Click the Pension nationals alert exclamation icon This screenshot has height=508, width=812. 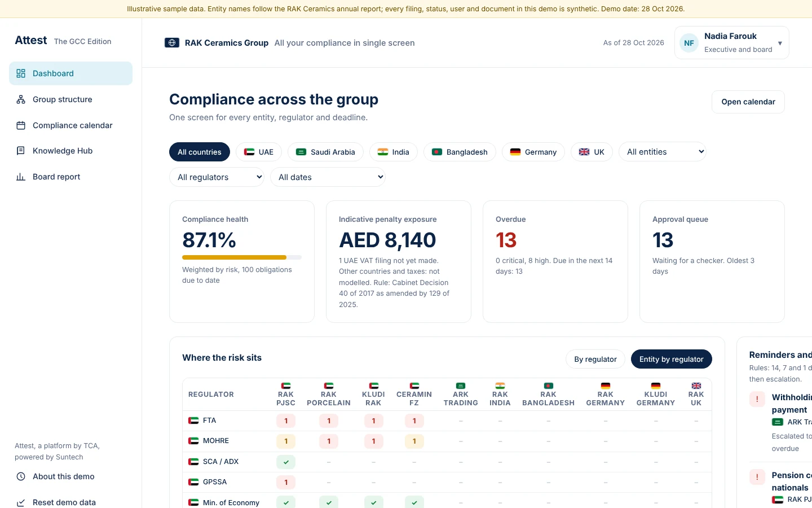point(757,477)
